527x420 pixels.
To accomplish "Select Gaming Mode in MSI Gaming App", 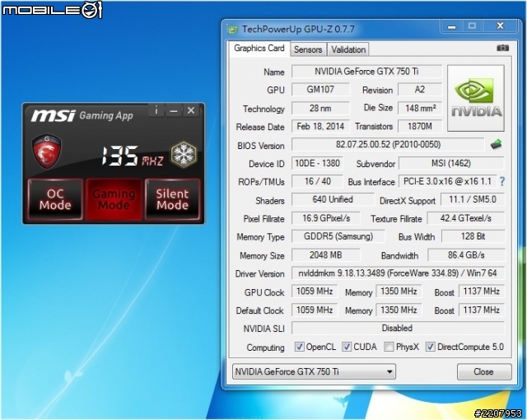I will (114, 199).
